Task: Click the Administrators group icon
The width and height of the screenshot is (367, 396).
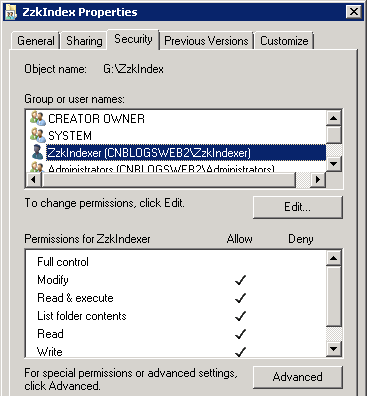Action: (38, 167)
